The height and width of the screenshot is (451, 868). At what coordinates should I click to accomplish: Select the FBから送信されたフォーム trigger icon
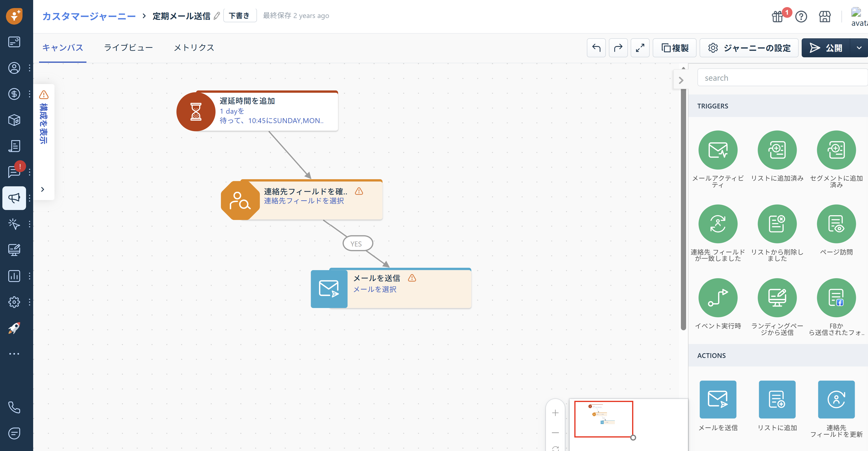(x=836, y=297)
